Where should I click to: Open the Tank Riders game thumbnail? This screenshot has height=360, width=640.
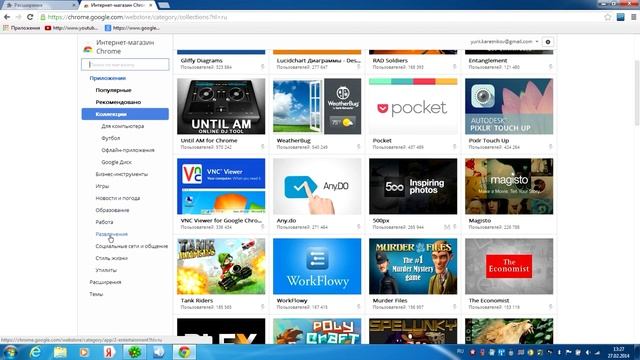[x=221, y=267]
